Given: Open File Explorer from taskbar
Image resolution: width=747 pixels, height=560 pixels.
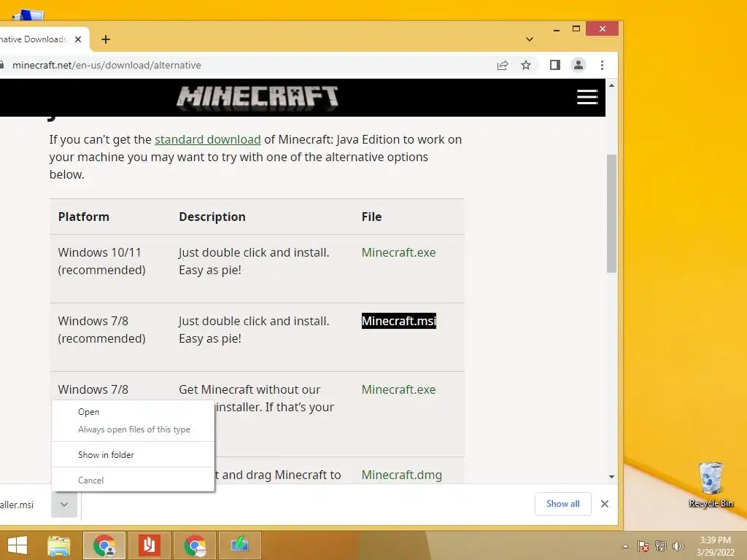Looking at the screenshot, I should click(59, 545).
